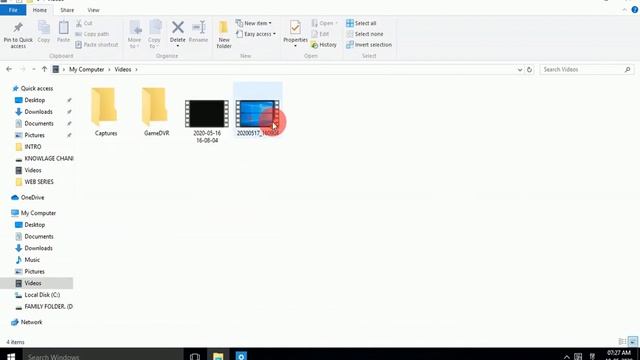Click Videos in address breadcrumb

pos(123,69)
